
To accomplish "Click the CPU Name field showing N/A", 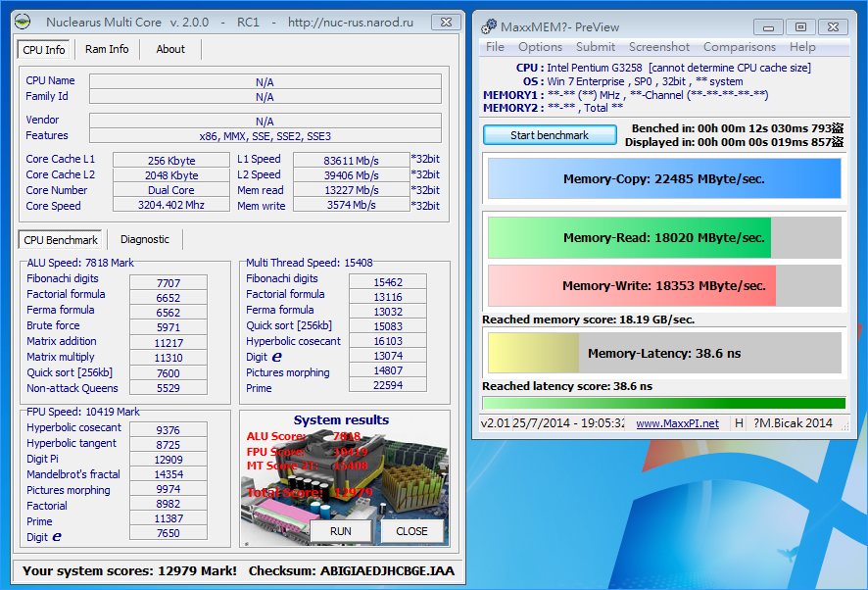I will (x=265, y=82).
